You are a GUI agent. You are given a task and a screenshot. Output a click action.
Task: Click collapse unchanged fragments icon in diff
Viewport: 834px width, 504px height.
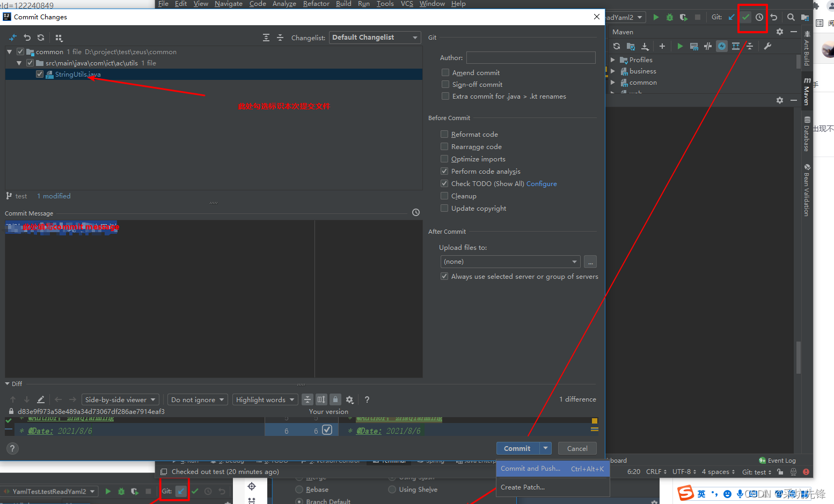coord(308,399)
